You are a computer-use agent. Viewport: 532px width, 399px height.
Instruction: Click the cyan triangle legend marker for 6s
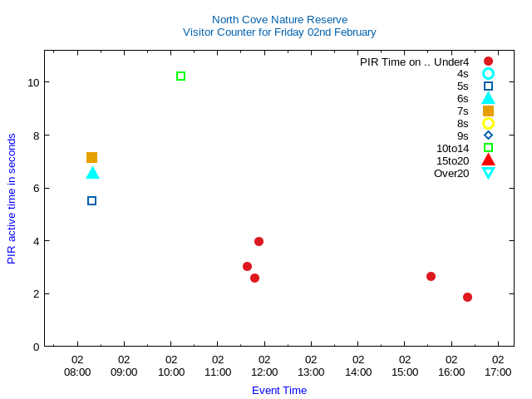[x=488, y=98]
